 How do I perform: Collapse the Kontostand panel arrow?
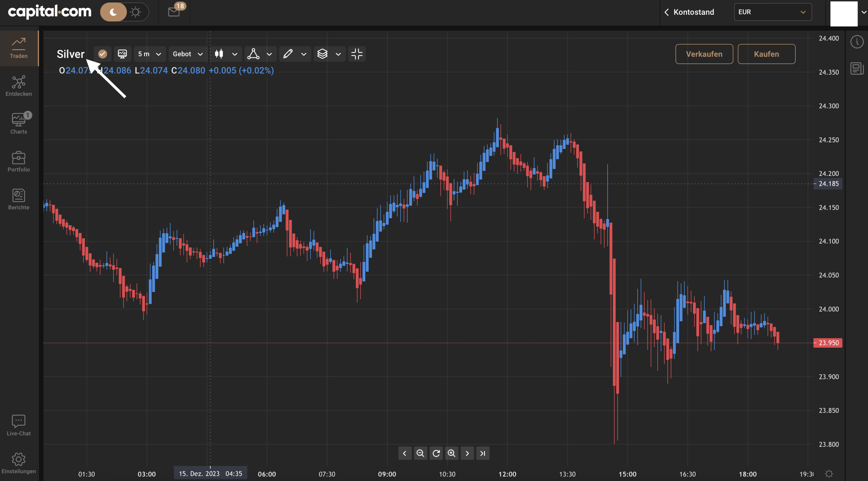[x=666, y=12]
